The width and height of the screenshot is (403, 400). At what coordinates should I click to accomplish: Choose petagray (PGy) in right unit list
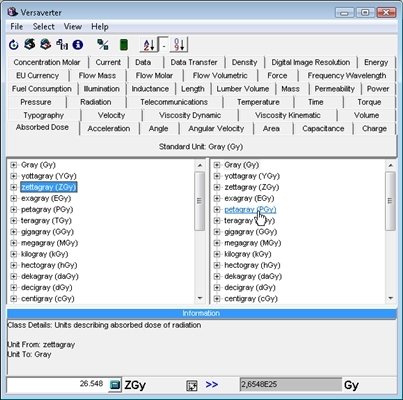coord(250,209)
